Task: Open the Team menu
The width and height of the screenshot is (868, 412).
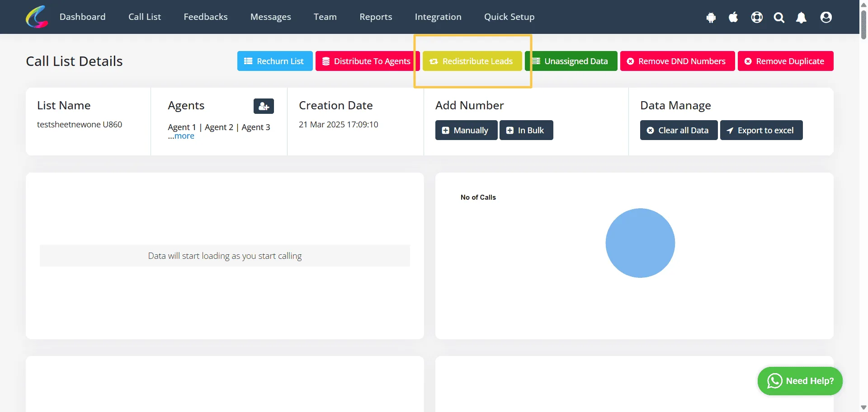Action: 325,17
